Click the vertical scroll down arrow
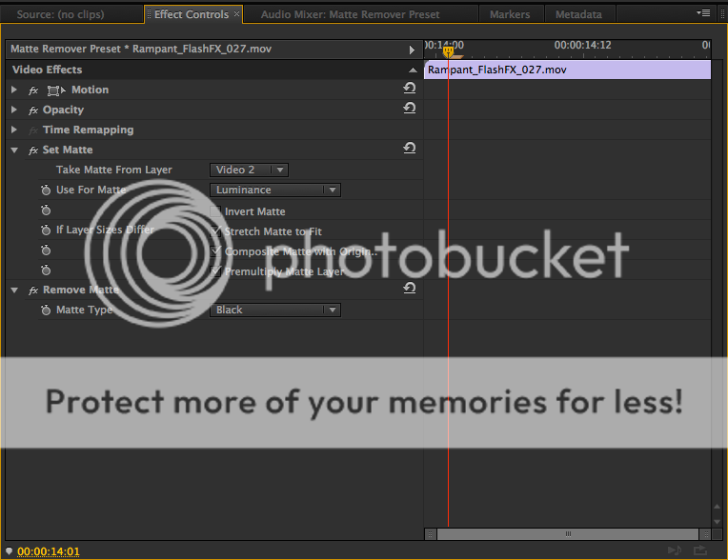Screen dimensions: 728x560 (x=717, y=522)
